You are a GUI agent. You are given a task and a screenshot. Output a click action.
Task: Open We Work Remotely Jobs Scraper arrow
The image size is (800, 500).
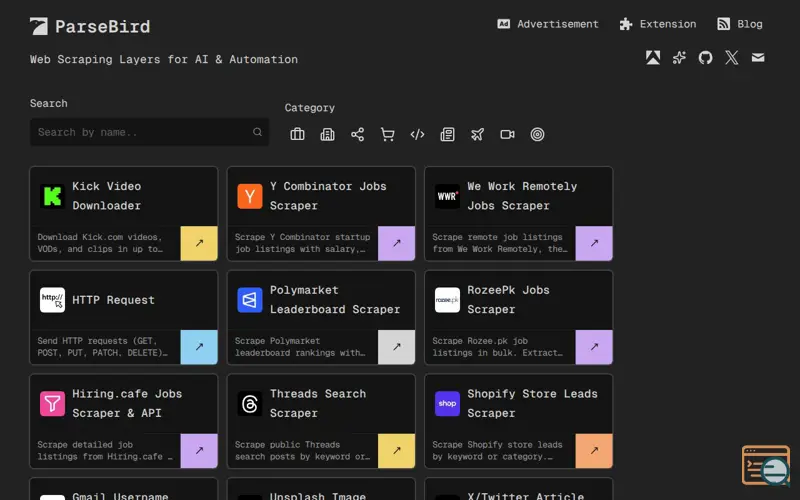594,243
